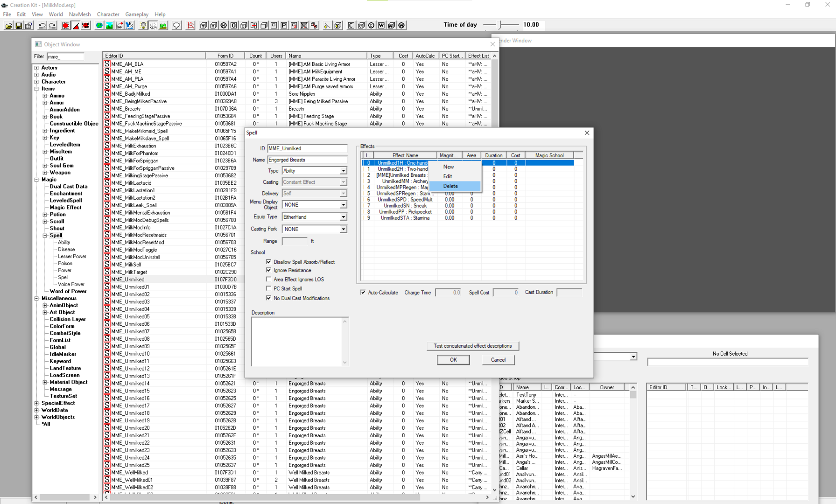Viewport: 836px width, 504px height.
Task: Enable PC Start Spell checkbox
Action: (x=268, y=288)
